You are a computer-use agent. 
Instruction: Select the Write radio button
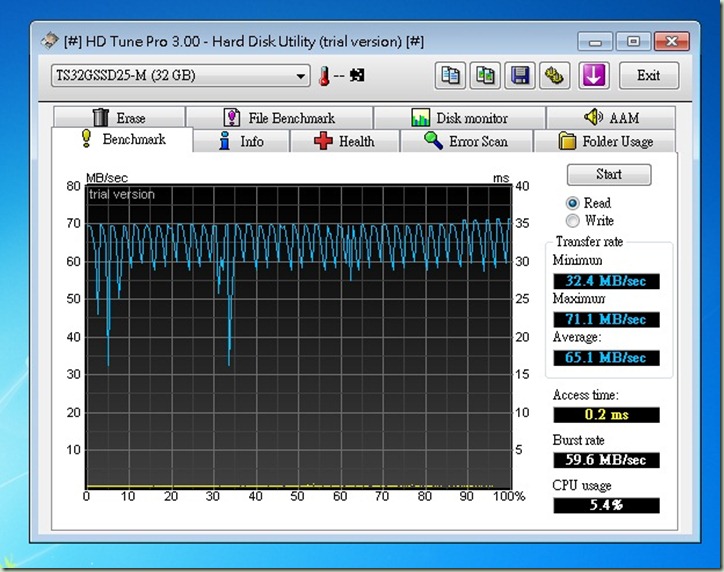coord(572,221)
